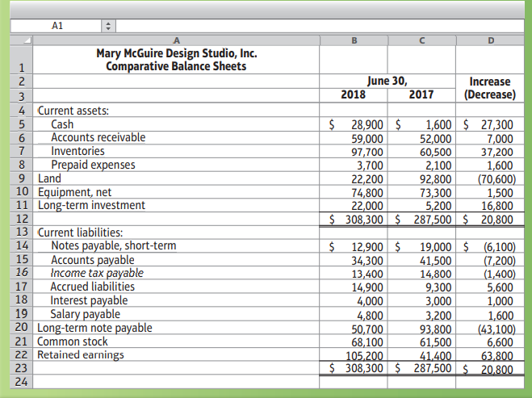Click the 2017 column heading
The height and width of the screenshot is (398, 532).
[x=421, y=94]
